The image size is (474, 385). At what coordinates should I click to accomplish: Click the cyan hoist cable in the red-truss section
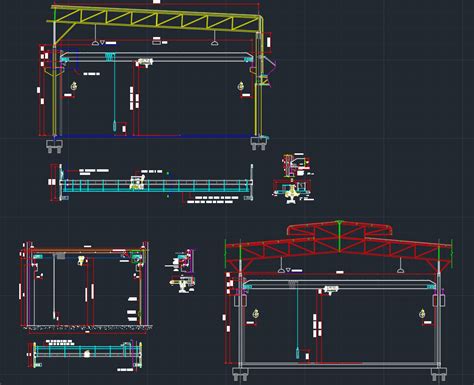click(x=297, y=320)
